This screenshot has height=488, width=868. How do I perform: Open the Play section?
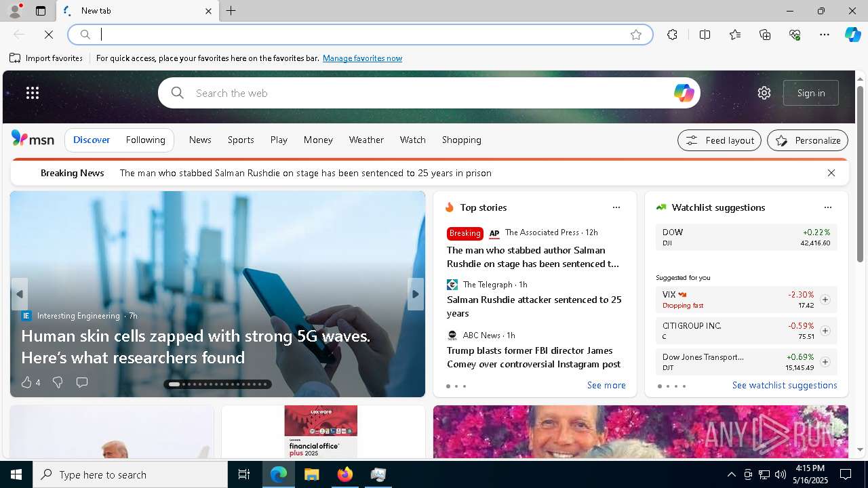coord(279,140)
